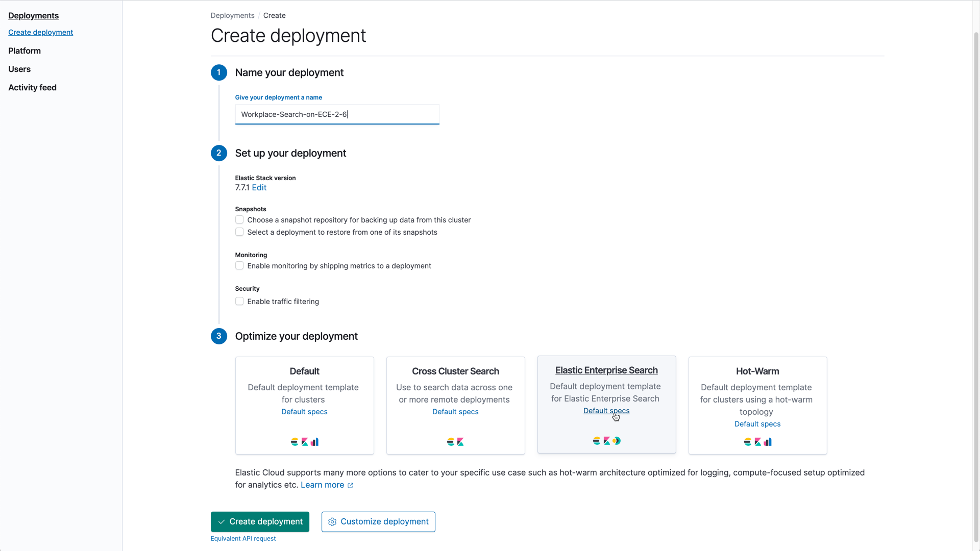Viewport: 980px width, 551px height.
Task: Open Activity feed in sidebar
Action: (32, 88)
